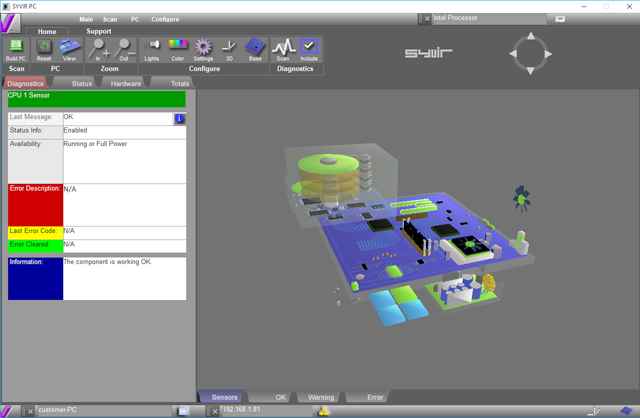
Task: Switch to the Status tab
Action: pyautogui.click(x=82, y=83)
